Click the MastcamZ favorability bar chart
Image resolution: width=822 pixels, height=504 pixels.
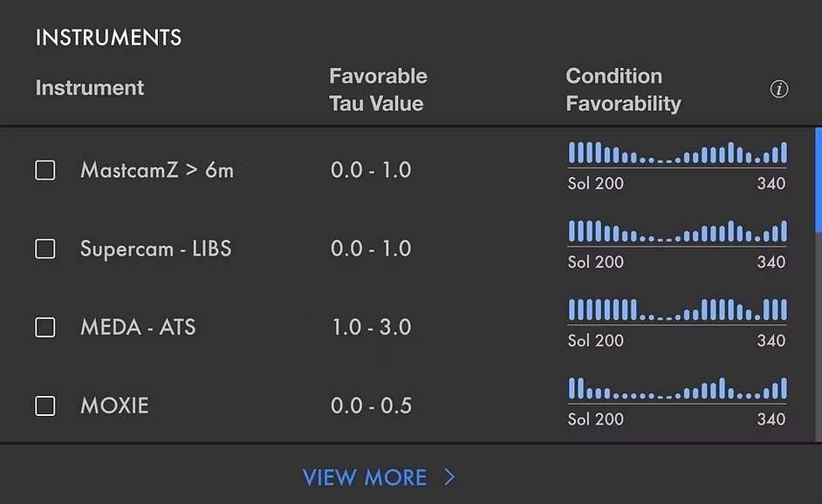coord(677,153)
